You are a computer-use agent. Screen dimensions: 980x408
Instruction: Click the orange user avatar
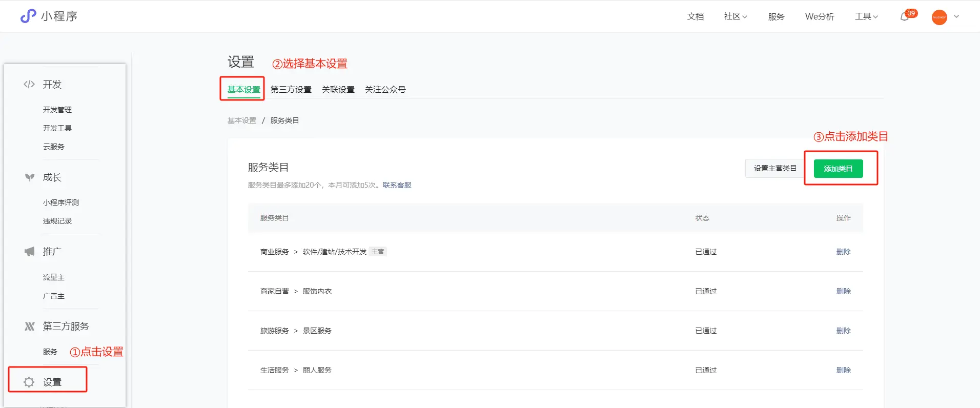939,17
